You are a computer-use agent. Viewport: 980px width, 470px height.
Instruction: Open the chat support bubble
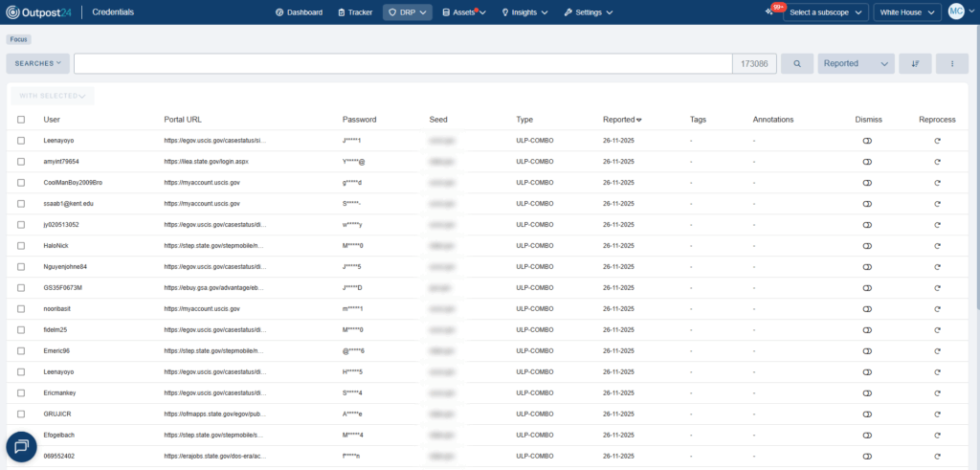click(21, 447)
